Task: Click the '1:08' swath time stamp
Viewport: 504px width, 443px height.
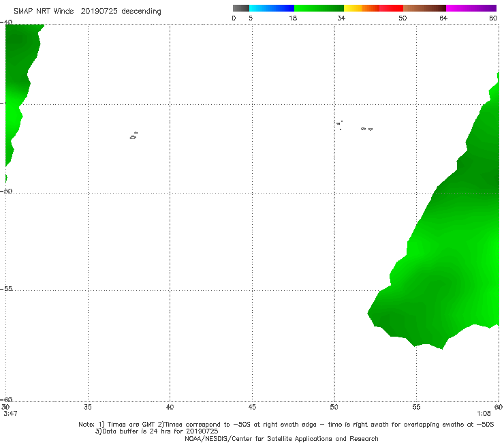Action: tap(484, 414)
